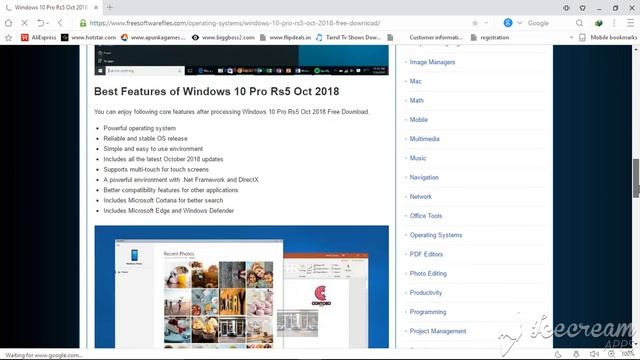Click the Google search input box
Viewport: 640px width, 360px height.
pos(549,23)
